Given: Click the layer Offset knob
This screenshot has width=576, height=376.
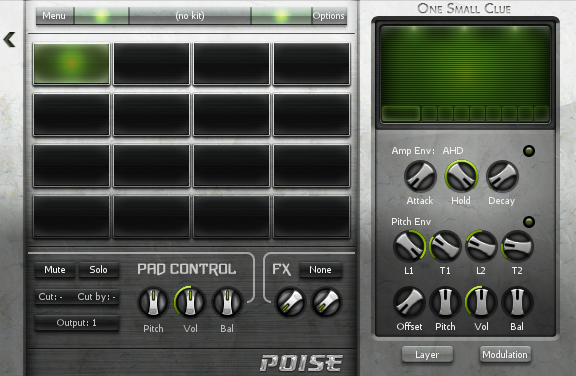Looking at the screenshot, I should point(409,302).
